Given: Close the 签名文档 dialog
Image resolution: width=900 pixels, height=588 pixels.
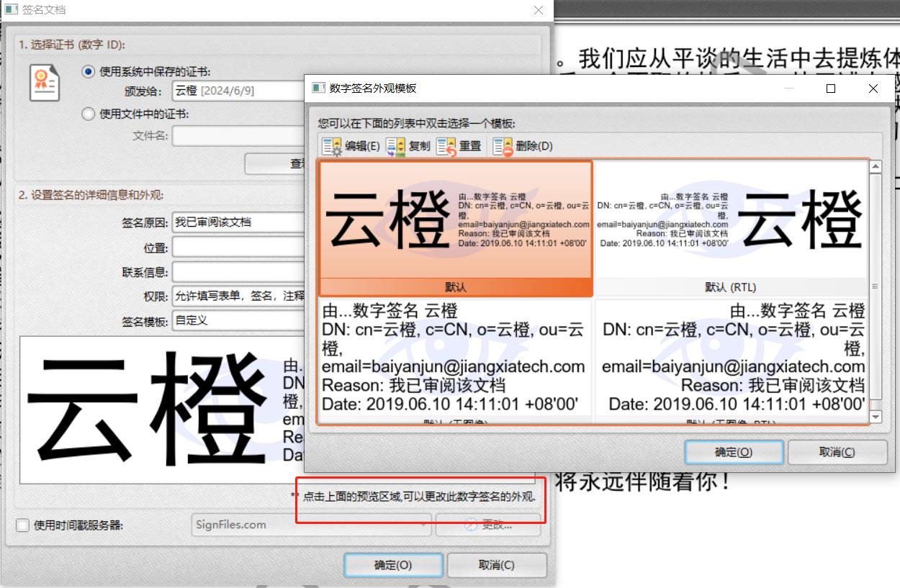Looking at the screenshot, I should point(538,10).
